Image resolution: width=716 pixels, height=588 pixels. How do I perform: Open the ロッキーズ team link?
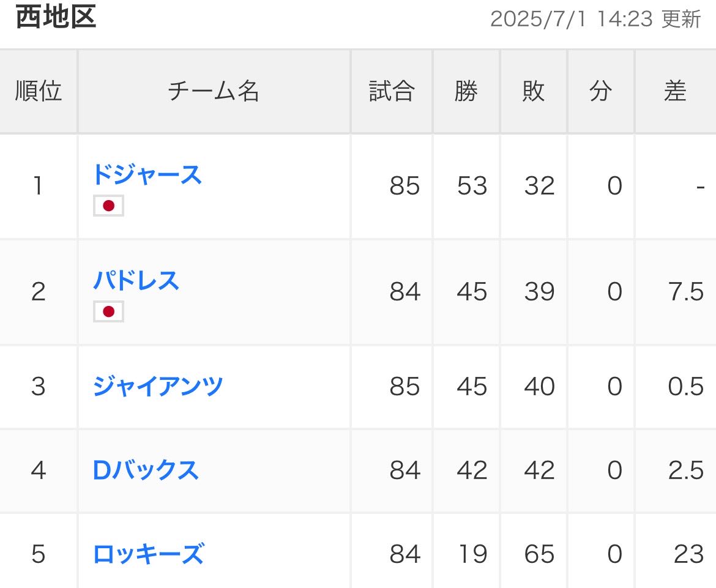(149, 554)
